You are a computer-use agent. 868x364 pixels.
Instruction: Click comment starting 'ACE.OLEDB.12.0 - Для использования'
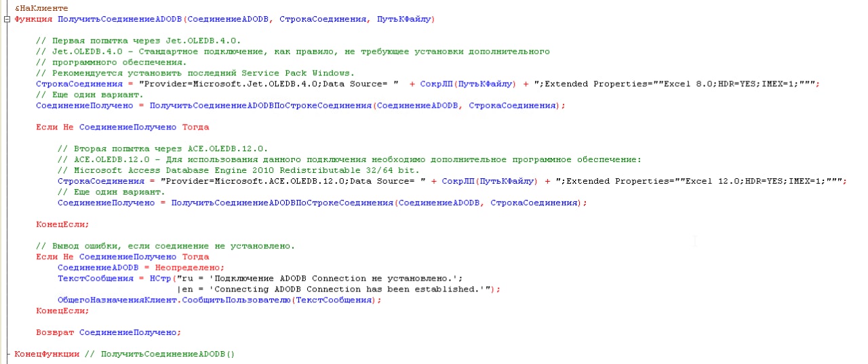click(x=349, y=160)
